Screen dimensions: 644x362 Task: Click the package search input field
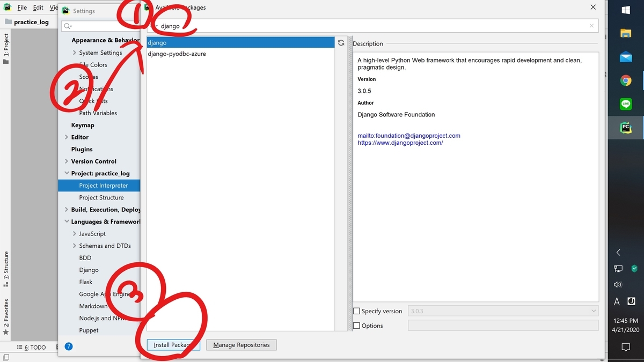373,26
